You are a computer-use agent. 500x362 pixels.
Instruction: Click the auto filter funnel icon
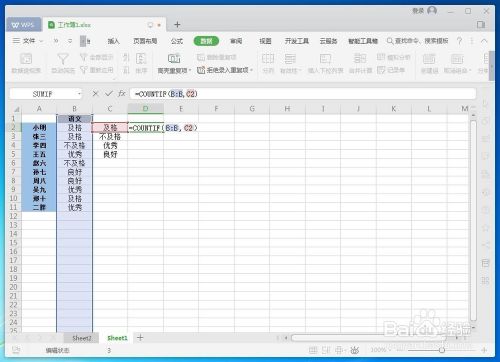[63, 59]
